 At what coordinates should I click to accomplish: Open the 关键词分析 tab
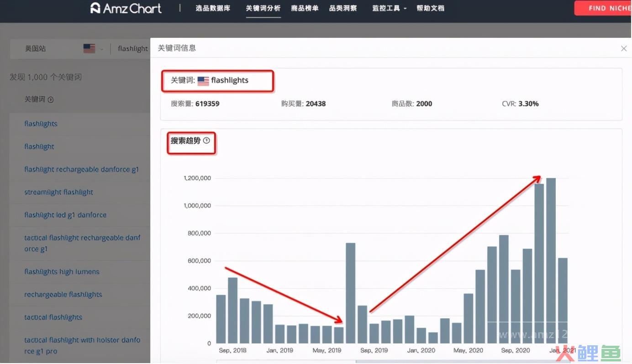click(x=263, y=8)
